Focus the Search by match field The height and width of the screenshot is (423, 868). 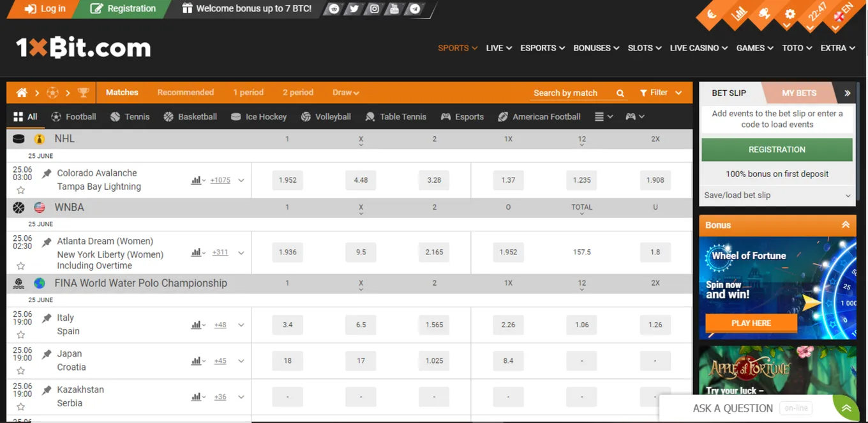[x=573, y=93]
